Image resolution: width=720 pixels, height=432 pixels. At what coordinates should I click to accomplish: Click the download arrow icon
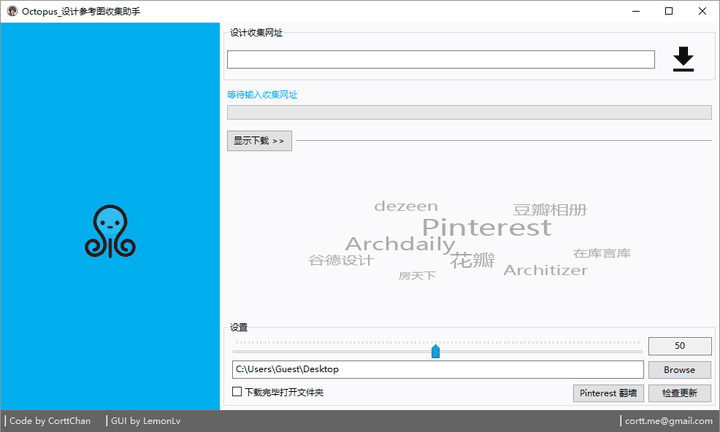pos(683,59)
